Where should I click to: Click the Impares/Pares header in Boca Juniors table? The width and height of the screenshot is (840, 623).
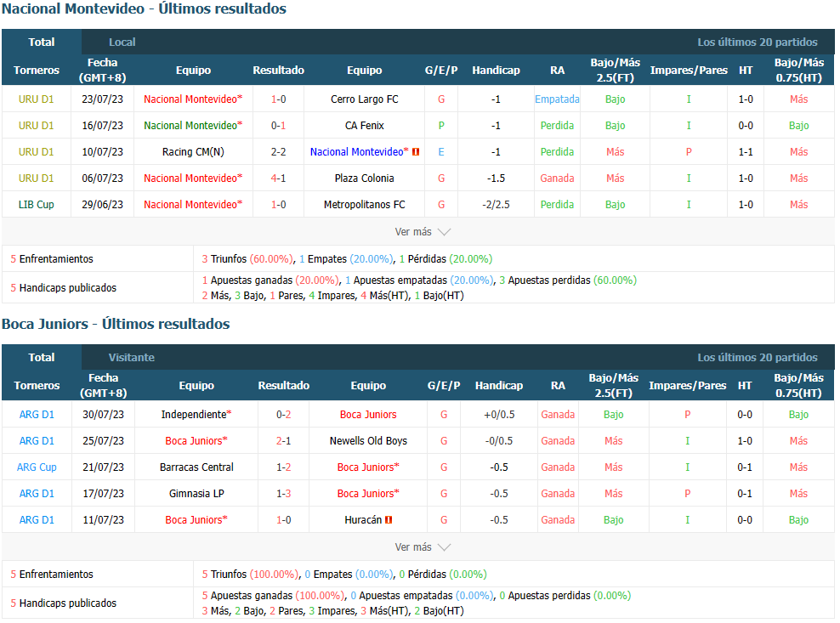[x=687, y=386]
